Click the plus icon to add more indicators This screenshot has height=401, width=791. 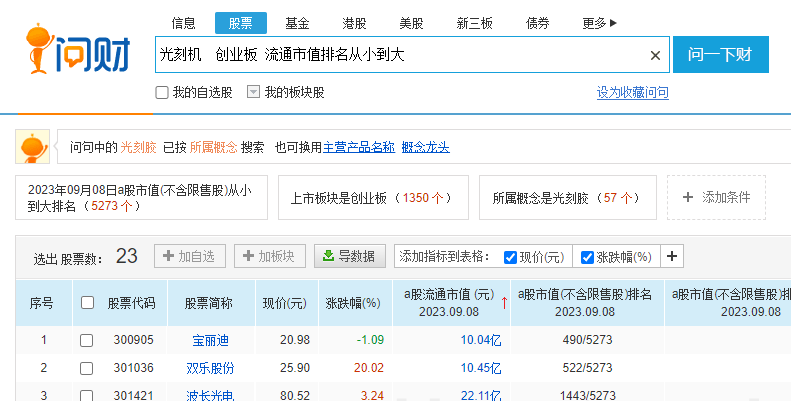tap(671, 256)
